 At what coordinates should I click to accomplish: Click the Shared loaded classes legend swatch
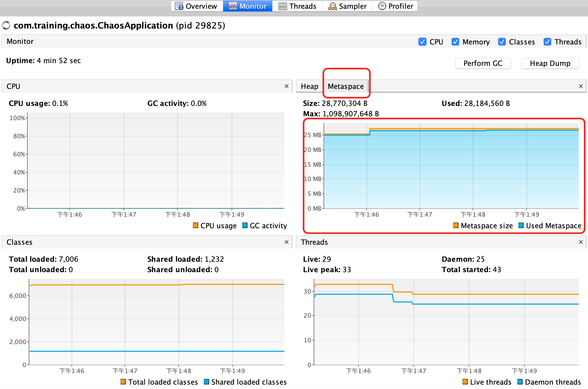206,382
